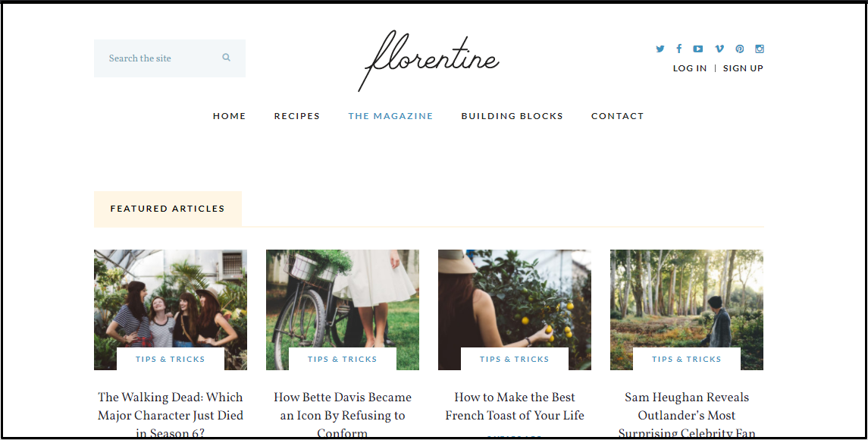Open the Twitter social icon
868x440 pixels.
[x=660, y=49]
